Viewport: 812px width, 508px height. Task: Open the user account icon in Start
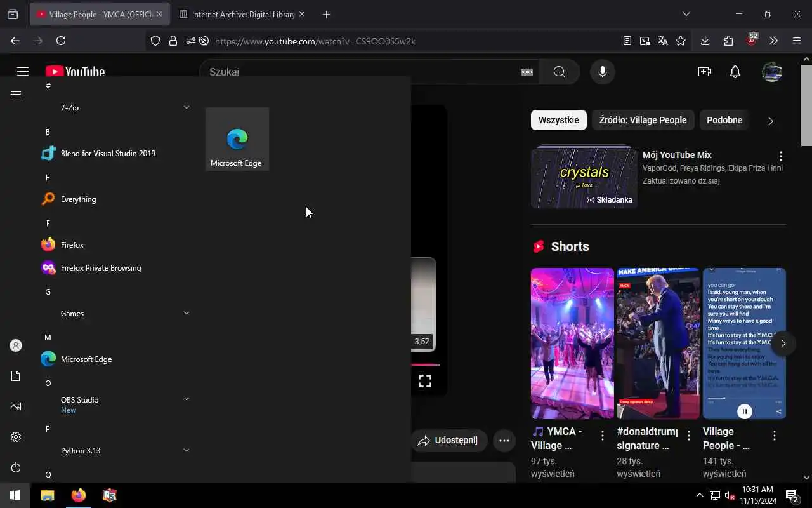click(16, 345)
